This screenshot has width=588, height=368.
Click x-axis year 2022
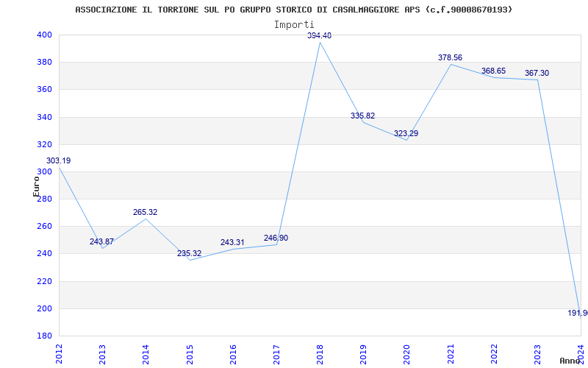(494, 354)
